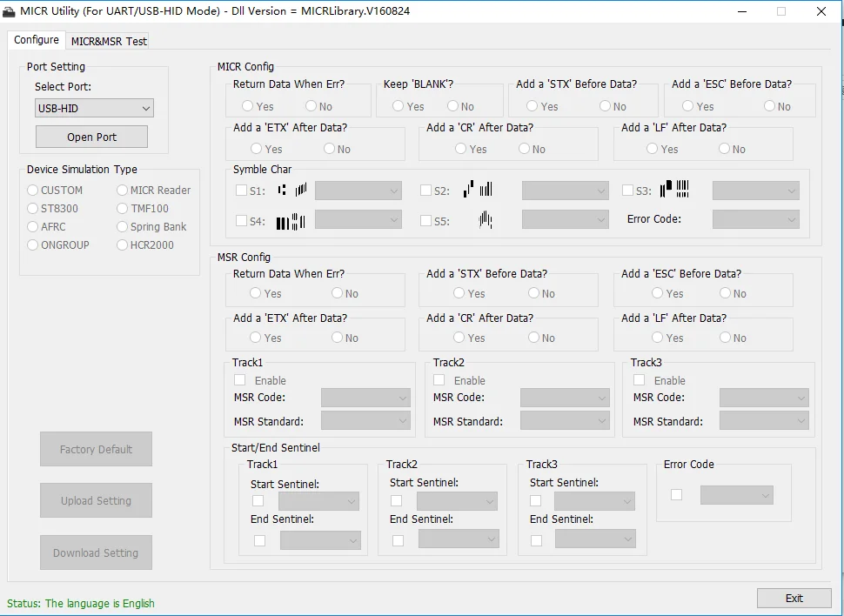Screen dimensions: 844x616
Task: Select the MICR Reader simulation type
Action: 123,190
